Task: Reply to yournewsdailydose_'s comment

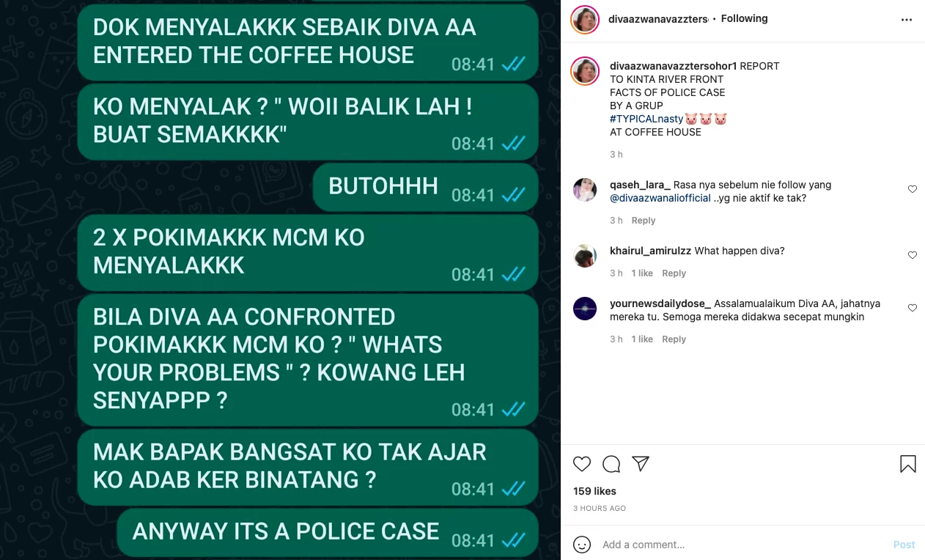Action: pyautogui.click(x=674, y=339)
